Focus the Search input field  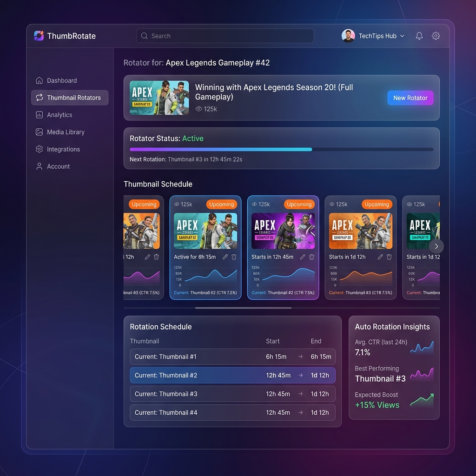point(225,36)
